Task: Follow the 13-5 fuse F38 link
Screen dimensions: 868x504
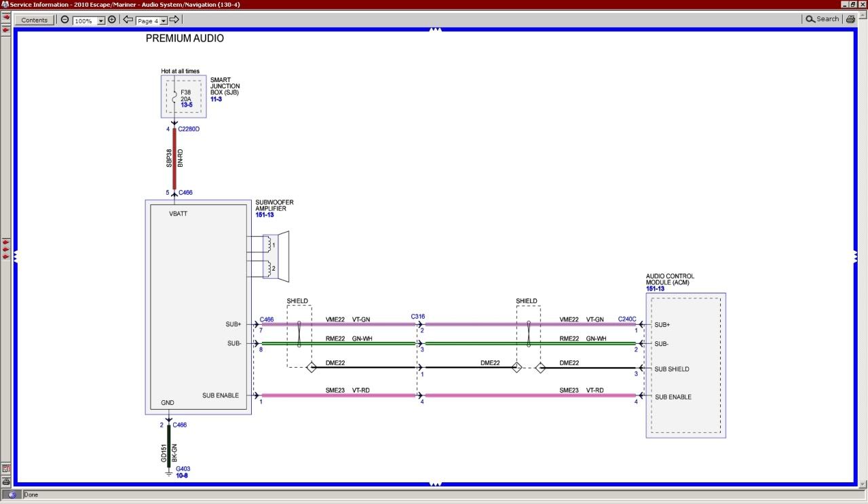Action: click(186, 105)
